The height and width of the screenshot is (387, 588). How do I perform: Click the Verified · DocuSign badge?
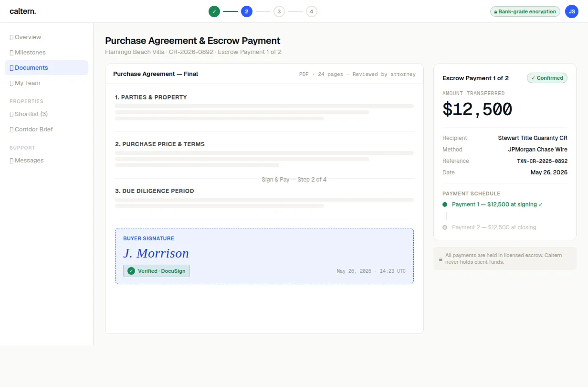tap(157, 271)
